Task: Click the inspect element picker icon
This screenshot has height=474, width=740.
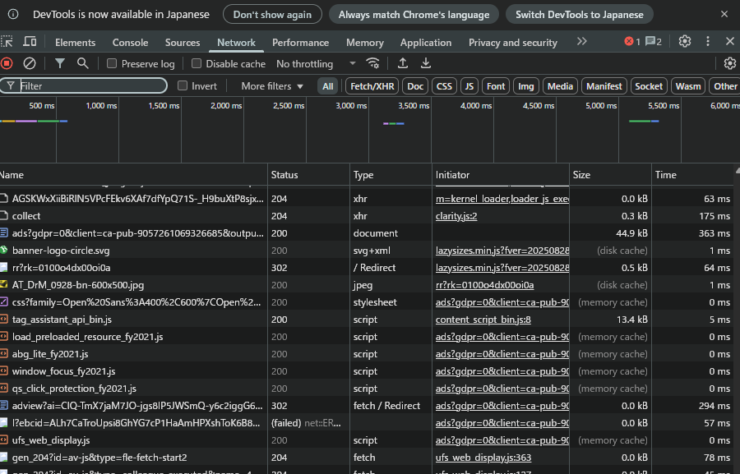Action: [7, 42]
